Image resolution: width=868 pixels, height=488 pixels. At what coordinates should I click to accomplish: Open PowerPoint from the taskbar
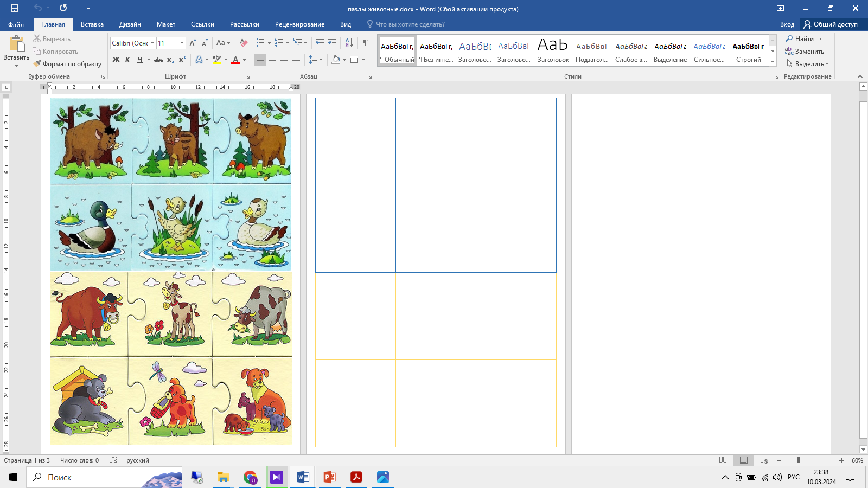click(x=329, y=477)
